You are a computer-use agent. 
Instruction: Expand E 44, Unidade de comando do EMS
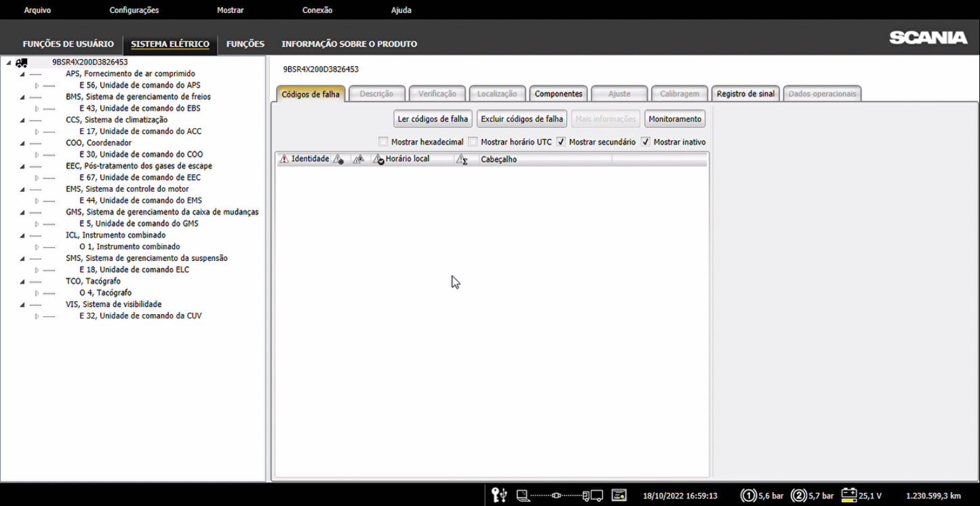37,201
